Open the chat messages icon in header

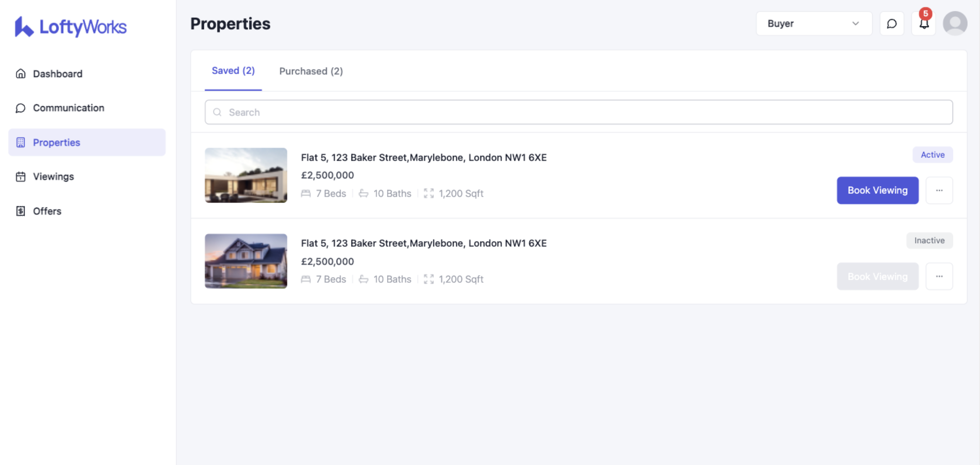tap(892, 24)
